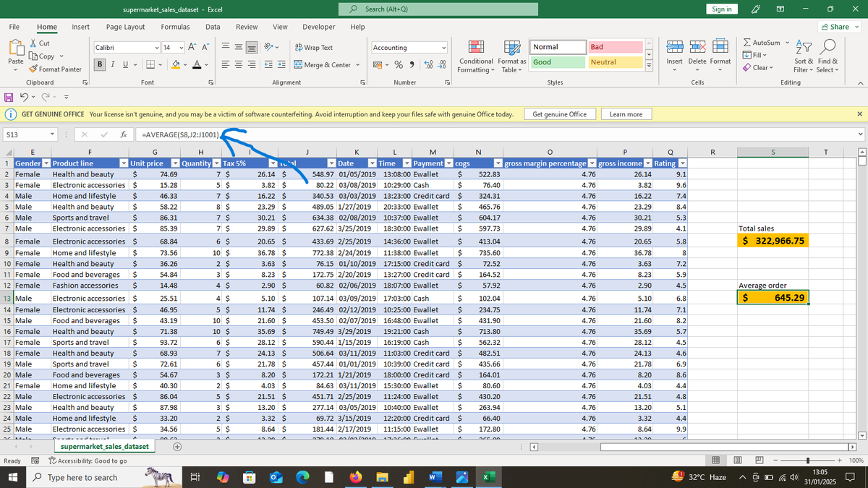Screen dimensions: 868x488
Task: Apply the Bad cell style swatch
Action: (x=616, y=47)
